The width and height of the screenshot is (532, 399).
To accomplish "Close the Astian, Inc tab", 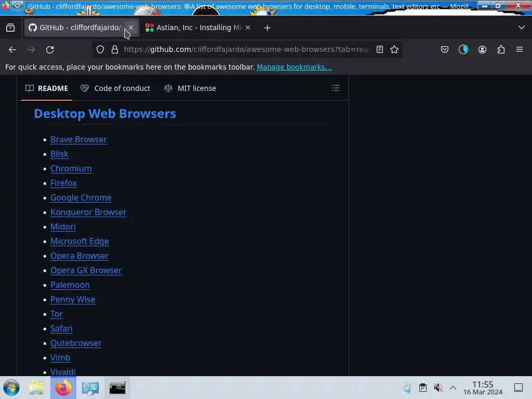I will pyautogui.click(x=248, y=28).
